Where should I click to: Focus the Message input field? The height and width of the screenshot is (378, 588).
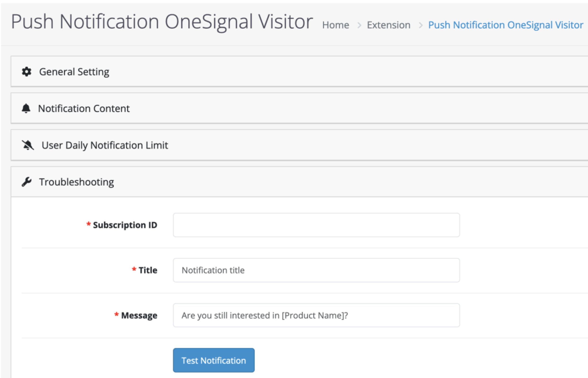click(316, 315)
